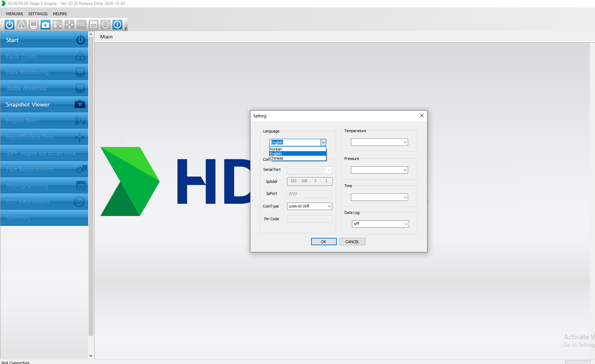
Task: Open the HELP(H) menu
Action: click(60, 14)
